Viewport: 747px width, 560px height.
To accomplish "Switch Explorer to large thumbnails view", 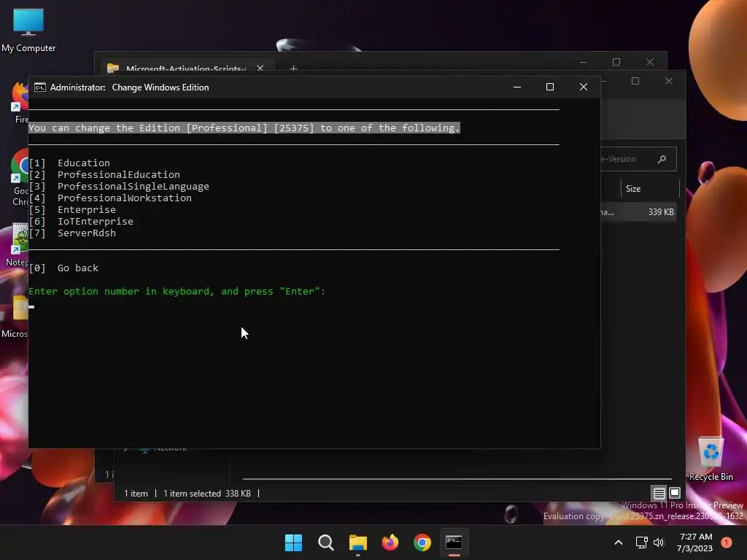I will pos(675,493).
